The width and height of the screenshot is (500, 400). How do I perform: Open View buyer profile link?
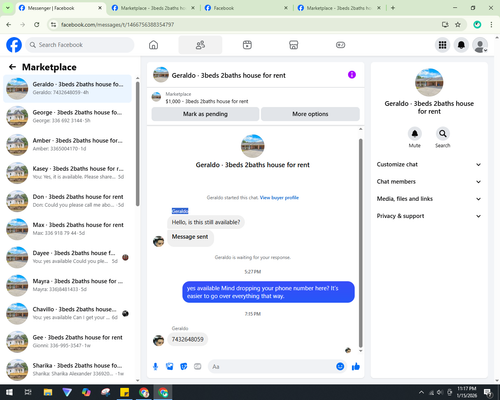(x=279, y=198)
